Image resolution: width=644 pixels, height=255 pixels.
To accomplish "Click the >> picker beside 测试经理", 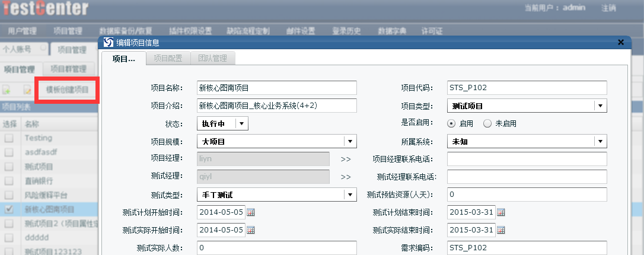I will tap(346, 177).
